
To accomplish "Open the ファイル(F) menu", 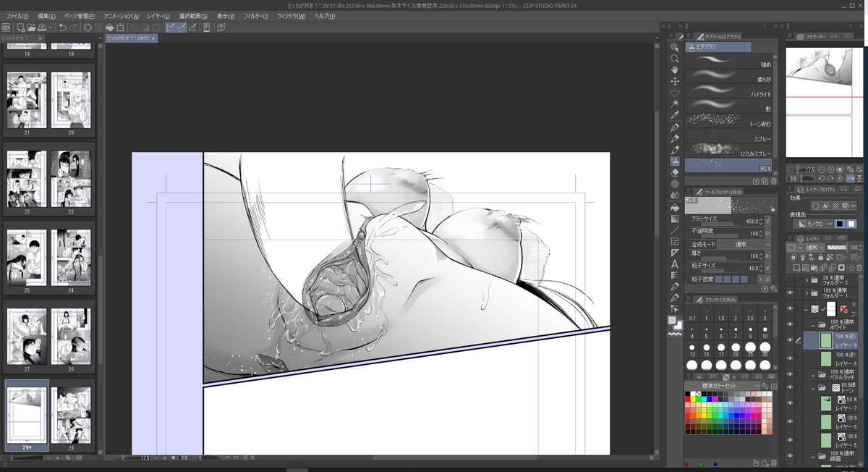I will [x=17, y=16].
